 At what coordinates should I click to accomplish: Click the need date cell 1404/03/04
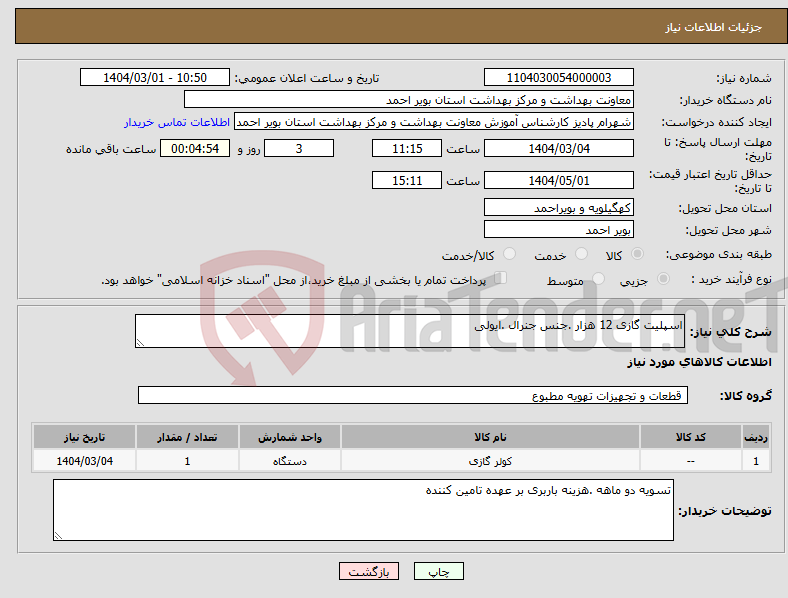[84, 461]
